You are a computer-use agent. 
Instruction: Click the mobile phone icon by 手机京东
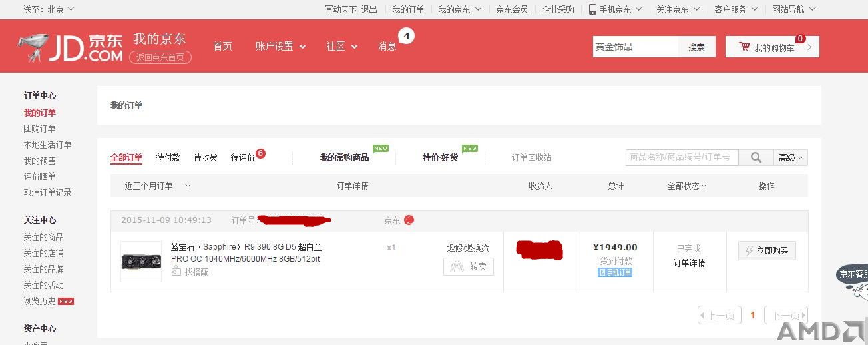(592, 9)
